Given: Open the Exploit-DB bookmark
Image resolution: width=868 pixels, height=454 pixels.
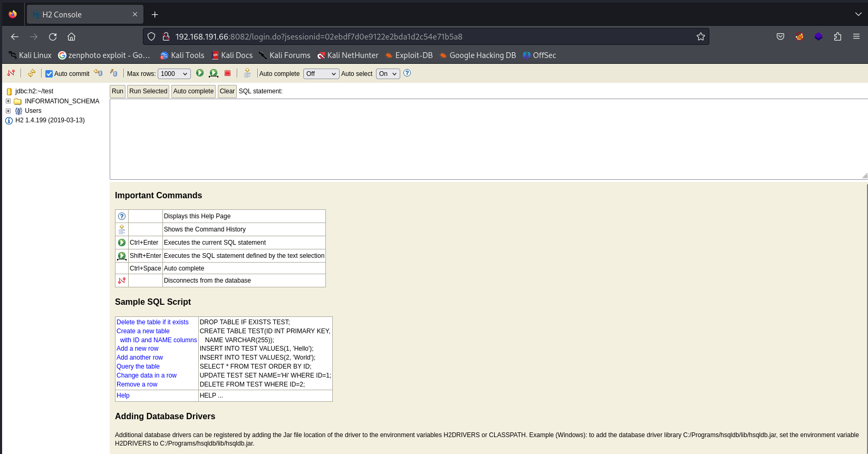Looking at the screenshot, I should coord(409,55).
